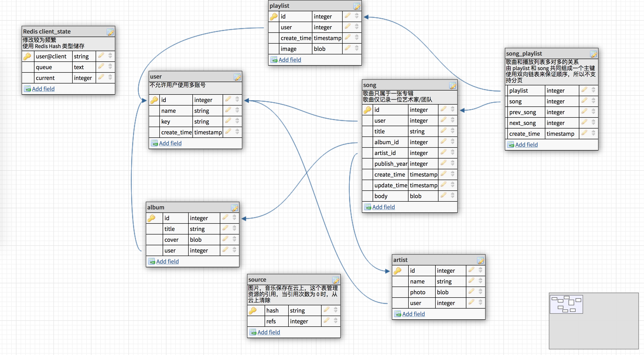Viewport: 644px width, 355px height.
Task: Click edit icon in song table header
Action: [x=453, y=85]
